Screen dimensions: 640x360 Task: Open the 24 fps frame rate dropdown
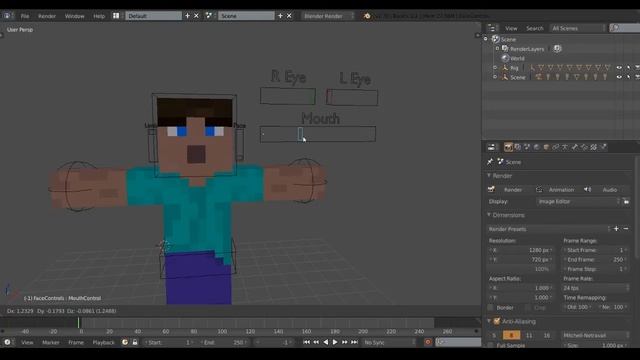[596, 288]
